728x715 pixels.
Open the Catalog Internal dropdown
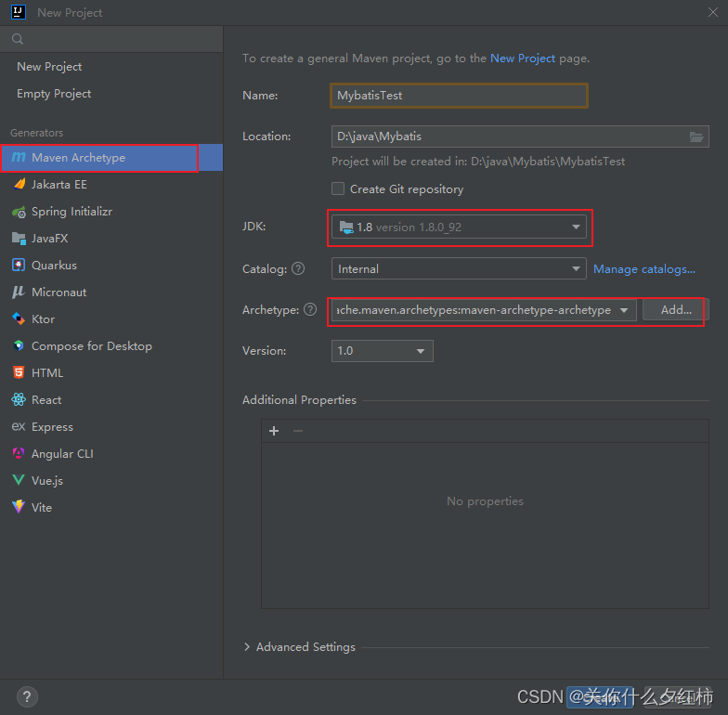pos(459,269)
